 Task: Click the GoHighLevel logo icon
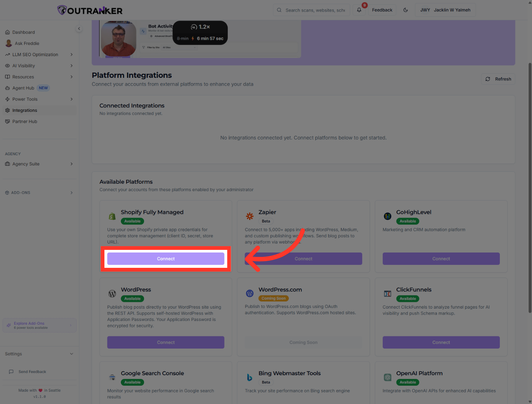[x=388, y=216]
